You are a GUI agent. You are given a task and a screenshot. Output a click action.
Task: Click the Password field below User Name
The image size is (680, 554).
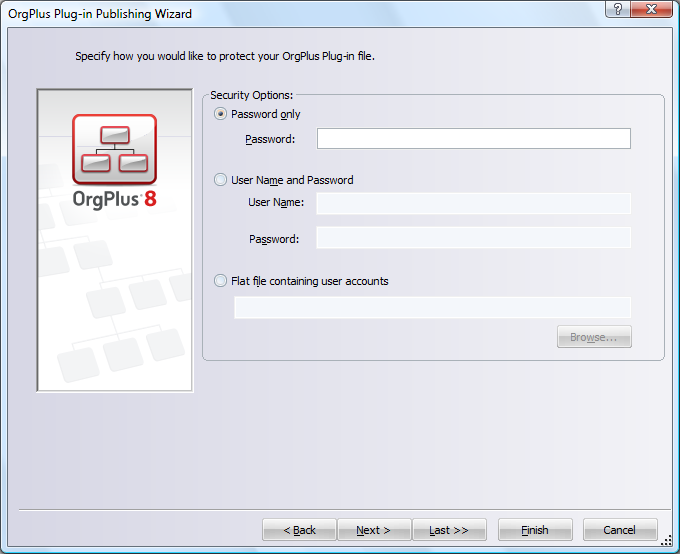[x=474, y=237]
